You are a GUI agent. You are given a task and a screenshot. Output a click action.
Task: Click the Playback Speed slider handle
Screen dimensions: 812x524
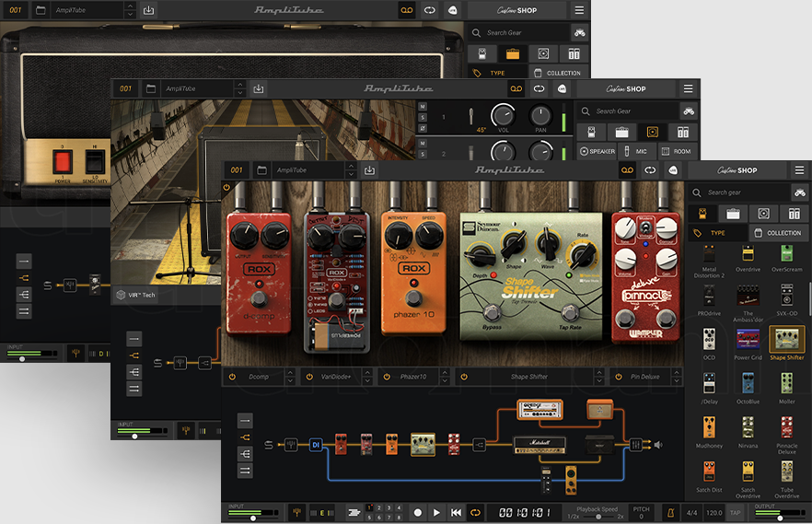click(598, 517)
